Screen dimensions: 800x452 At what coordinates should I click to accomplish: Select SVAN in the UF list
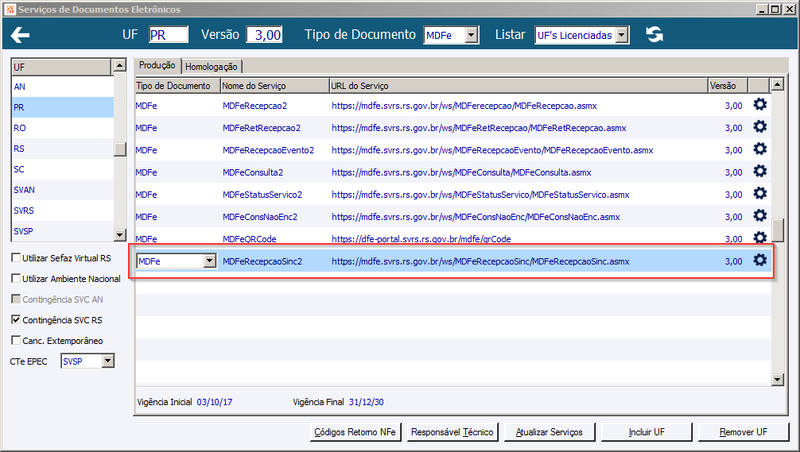pos(62,190)
